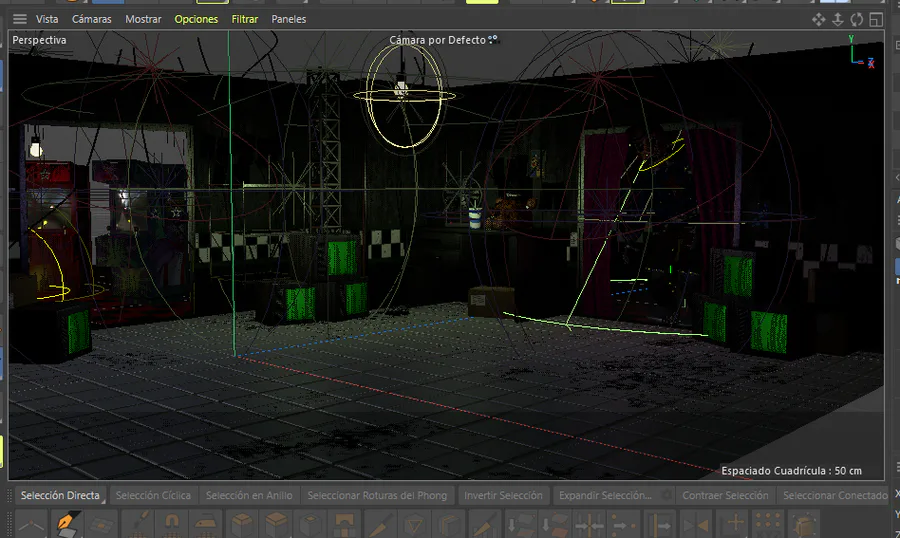
Task: Click the Contraer Selección button
Action: click(725, 495)
